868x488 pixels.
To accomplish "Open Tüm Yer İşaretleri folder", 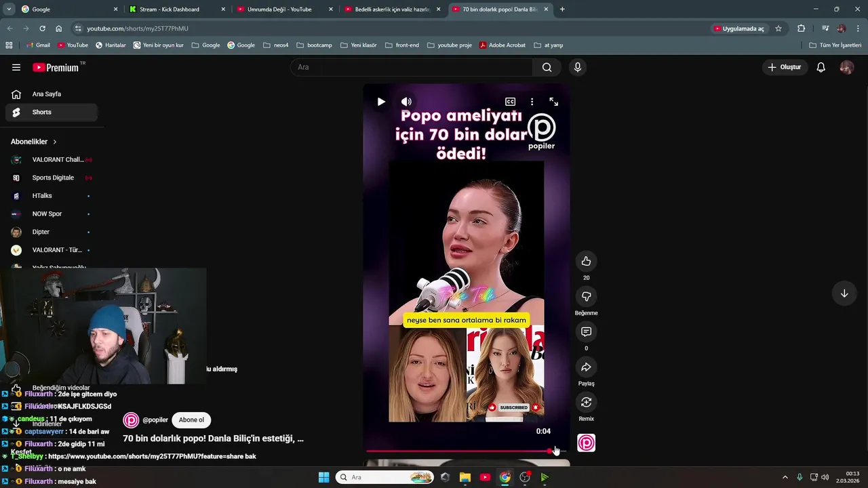I will [835, 45].
